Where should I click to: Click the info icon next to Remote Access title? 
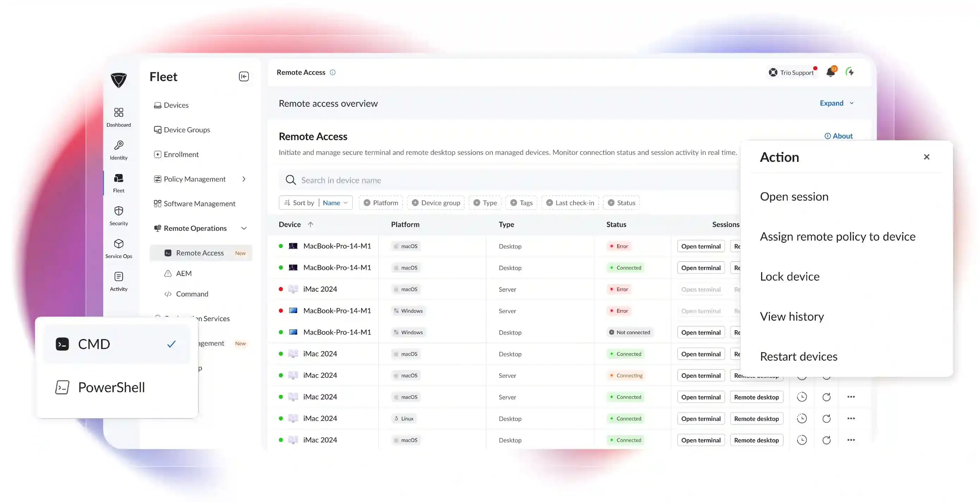(332, 72)
